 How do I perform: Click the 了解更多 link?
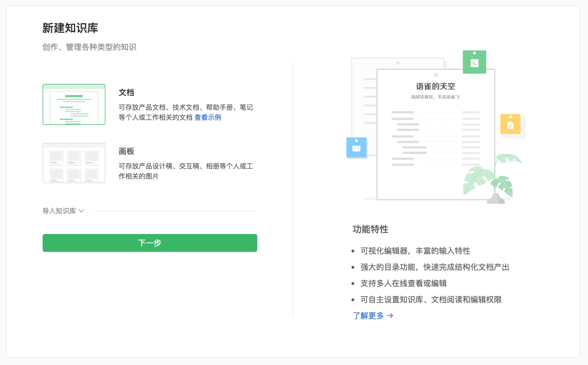tap(368, 316)
